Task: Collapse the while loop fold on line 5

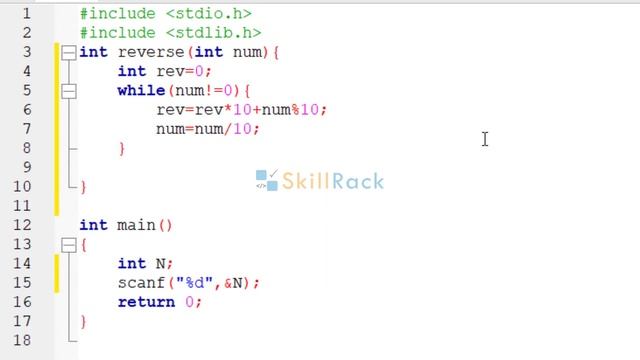Action: [x=69, y=91]
